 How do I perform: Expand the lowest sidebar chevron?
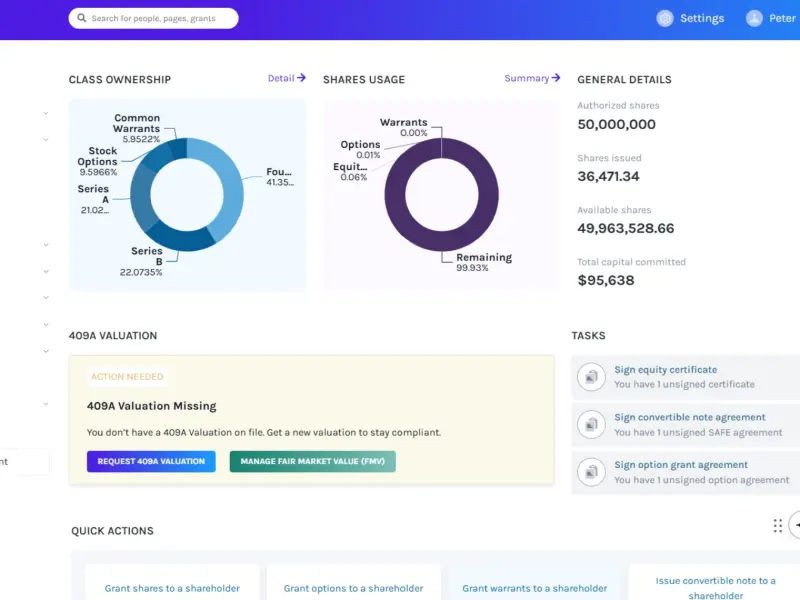(46, 404)
